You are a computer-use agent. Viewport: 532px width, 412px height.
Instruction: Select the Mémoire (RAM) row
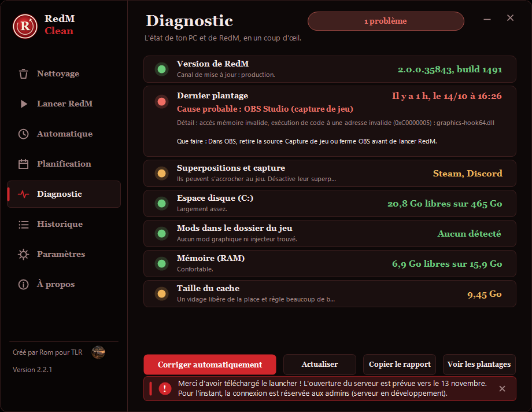[330, 263]
